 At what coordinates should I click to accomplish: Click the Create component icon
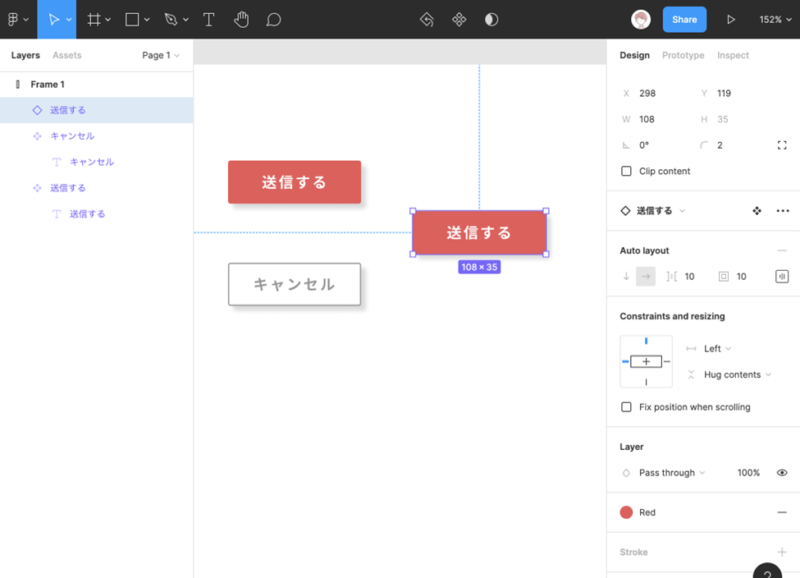(459, 19)
